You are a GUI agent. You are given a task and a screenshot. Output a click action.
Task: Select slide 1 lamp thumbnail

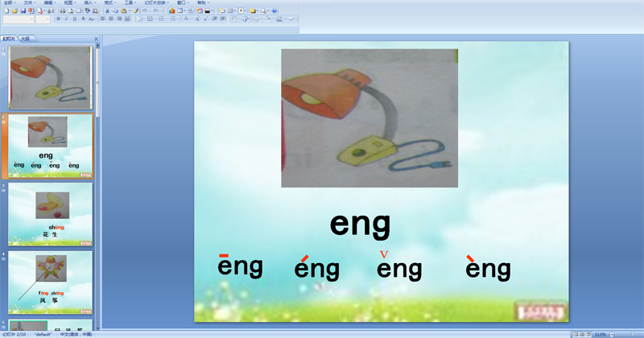[x=50, y=77]
